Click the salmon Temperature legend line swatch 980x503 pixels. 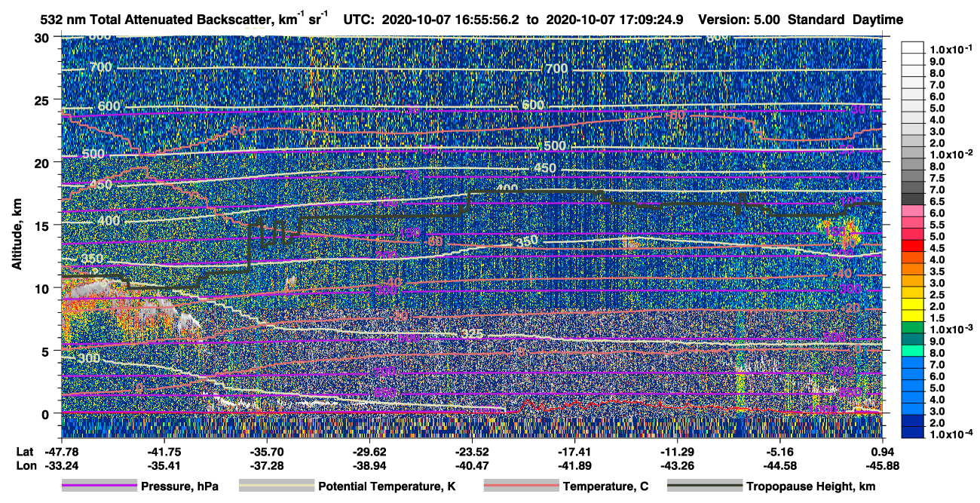521,486
